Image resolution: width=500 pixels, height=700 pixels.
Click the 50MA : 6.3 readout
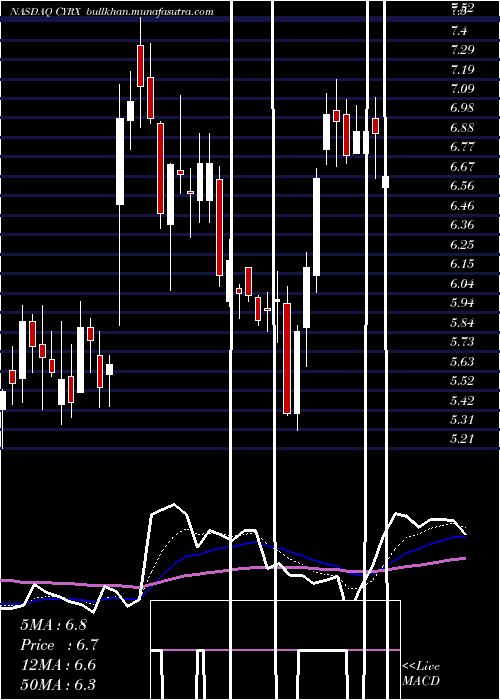pos(58,684)
